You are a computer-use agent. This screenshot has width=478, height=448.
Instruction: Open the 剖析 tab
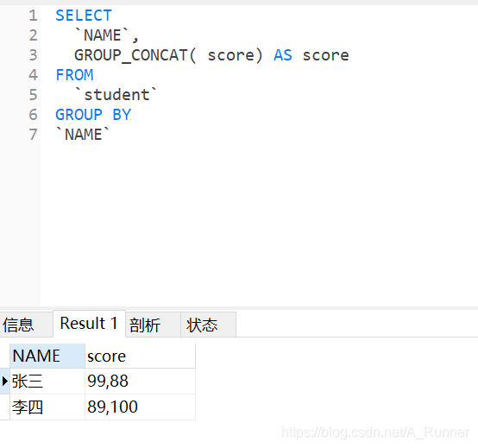pyautogui.click(x=153, y=325)
